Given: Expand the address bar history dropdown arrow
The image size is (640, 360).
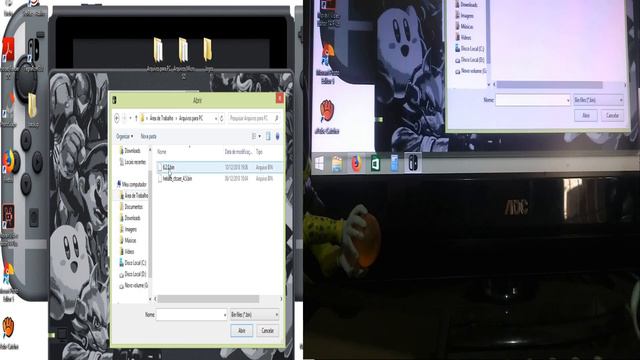Looking at the screenshot, I should [x=216, y=118].
